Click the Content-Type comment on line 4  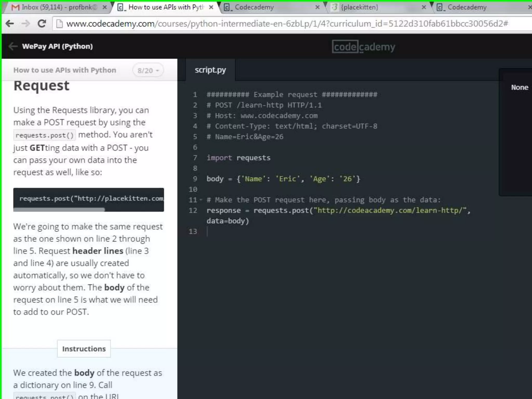(292, 126)
